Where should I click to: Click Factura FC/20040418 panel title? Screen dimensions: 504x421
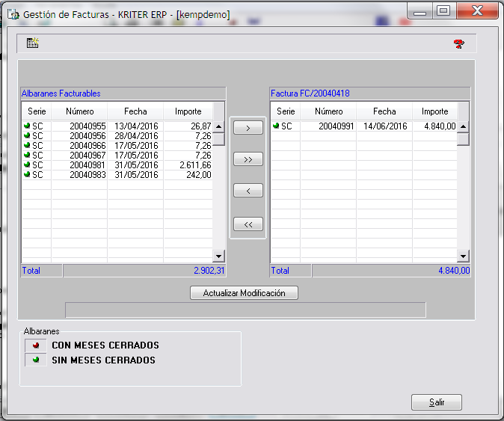[310, 93]
